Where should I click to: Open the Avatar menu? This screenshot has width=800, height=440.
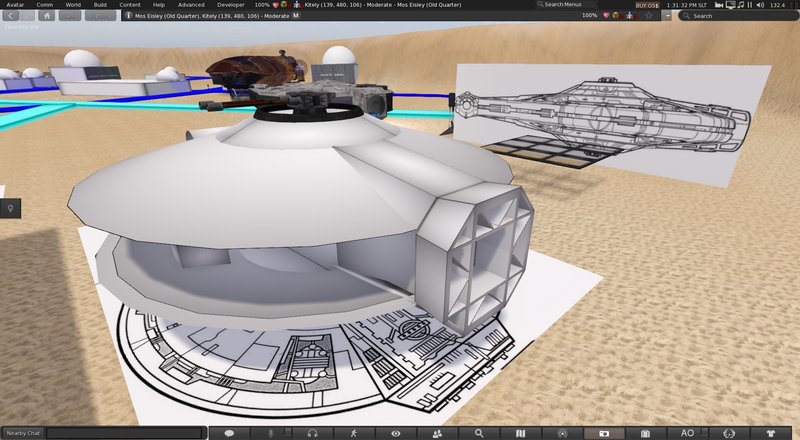[x=15, y=5]
